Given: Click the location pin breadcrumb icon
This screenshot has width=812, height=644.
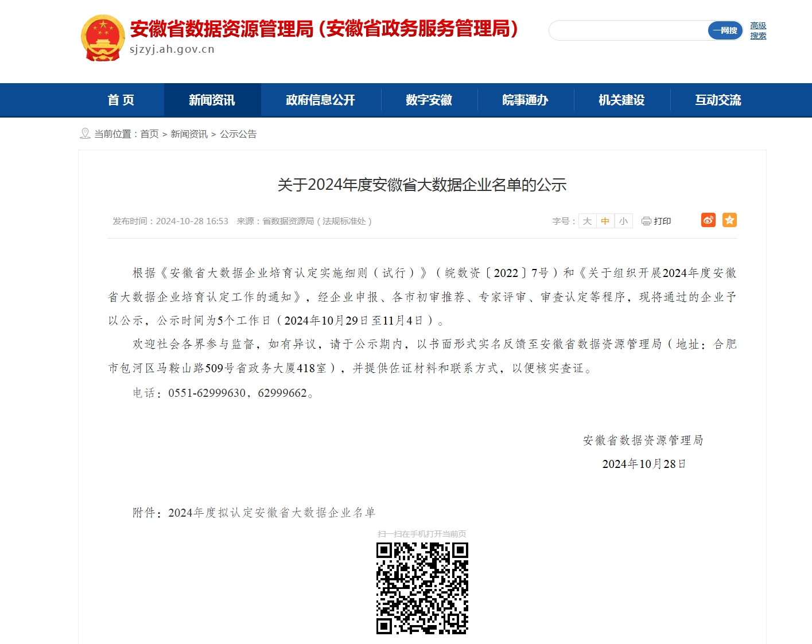Looking at the screenshot, I should [x=86, y=133].
